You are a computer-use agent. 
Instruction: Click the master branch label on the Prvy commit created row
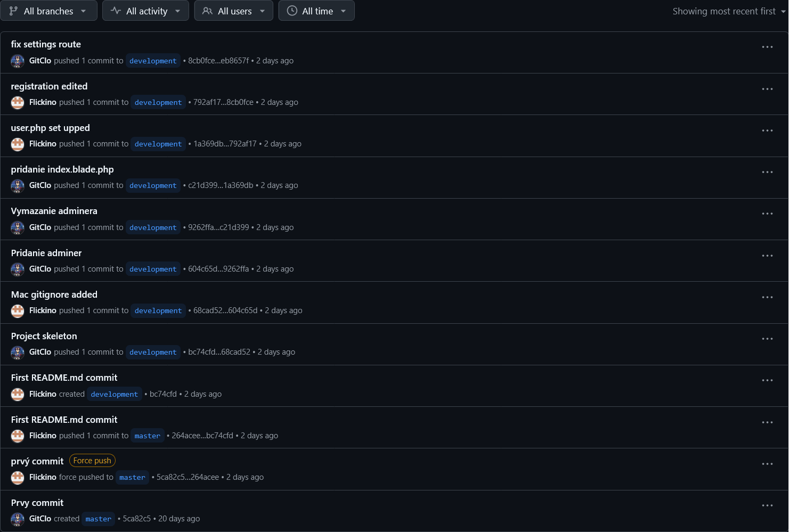tap(99, 519)
